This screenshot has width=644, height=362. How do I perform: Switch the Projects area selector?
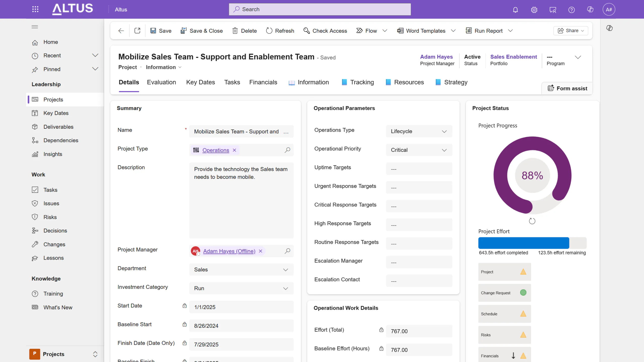tap(65, 354)
